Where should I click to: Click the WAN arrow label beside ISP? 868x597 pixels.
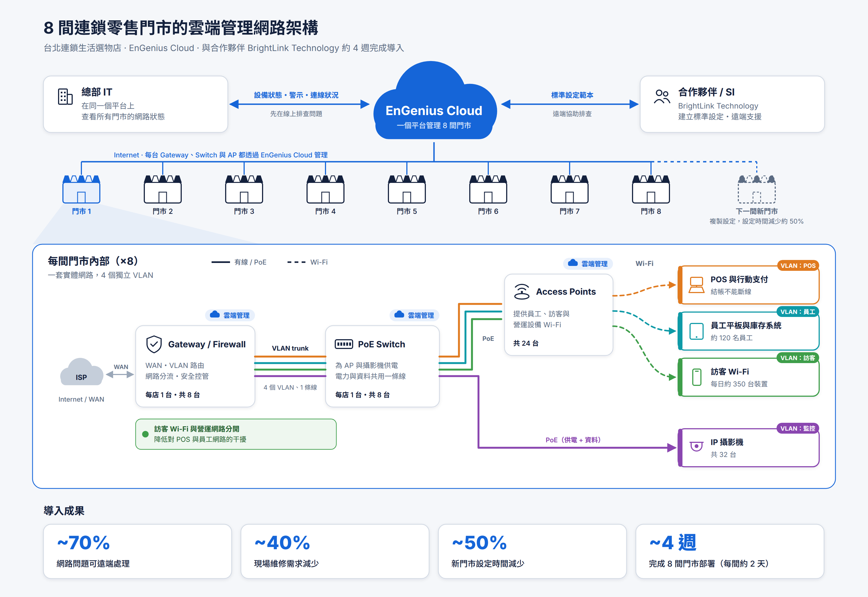[121, 367]
